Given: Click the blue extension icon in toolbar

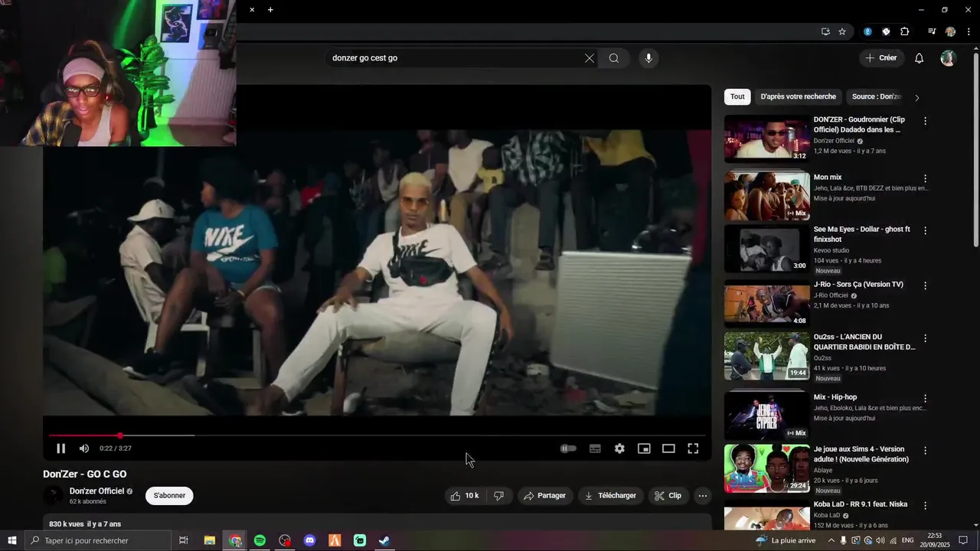Looking at the screenshot, I should (x=867, y=31).
